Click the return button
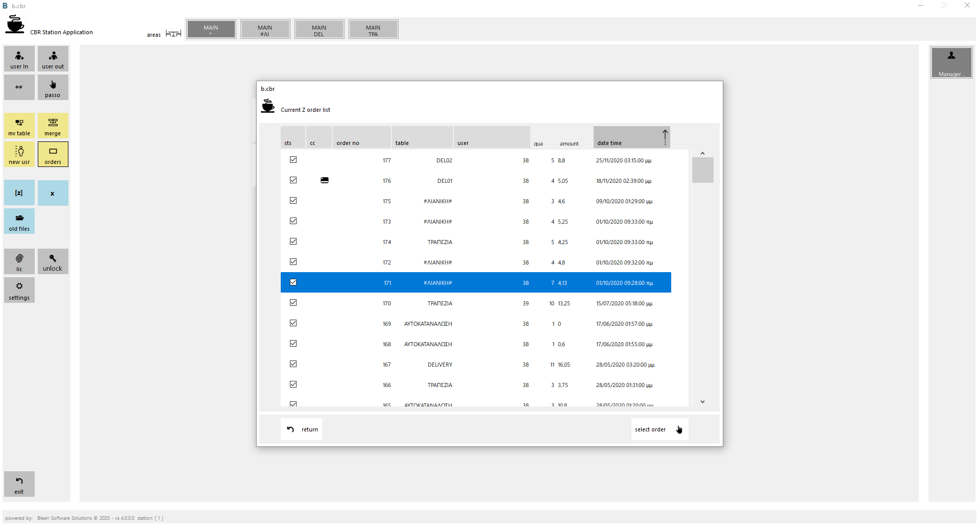980x531 pixels. coord(301,429)
